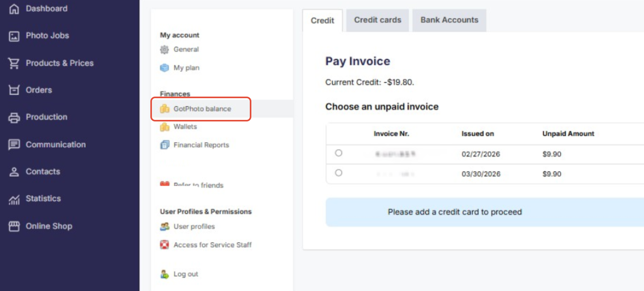Open Products & Prices cart icon
The height and width of the screenshot is (291, 644).
tap(14, 63)
